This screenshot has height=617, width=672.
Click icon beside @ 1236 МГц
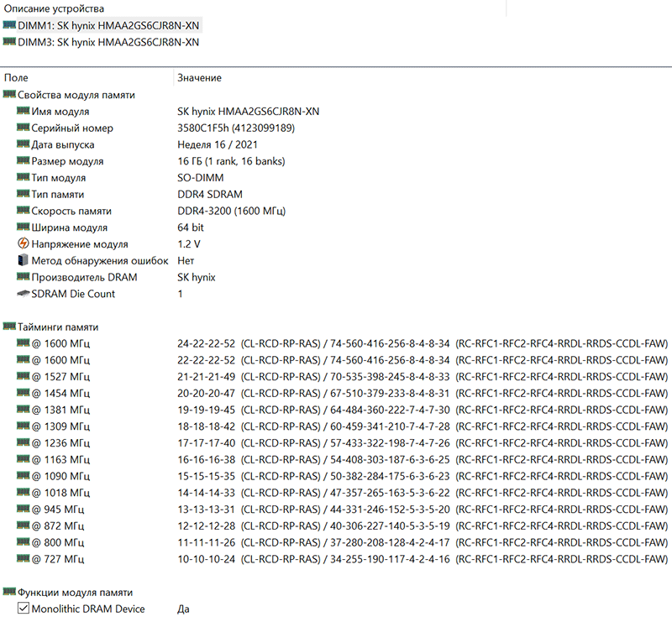23,442
